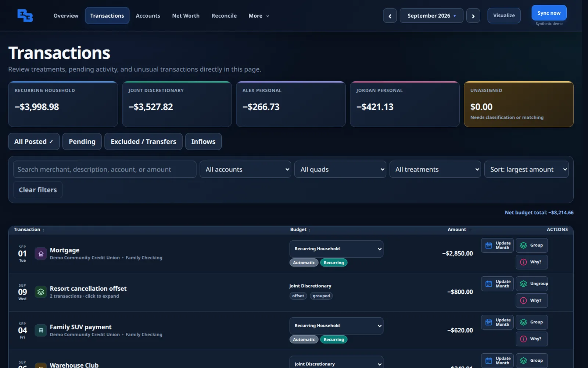Screen dimensions: 588x368
Task: Click the Sync now button
Action: coord(549,13)
